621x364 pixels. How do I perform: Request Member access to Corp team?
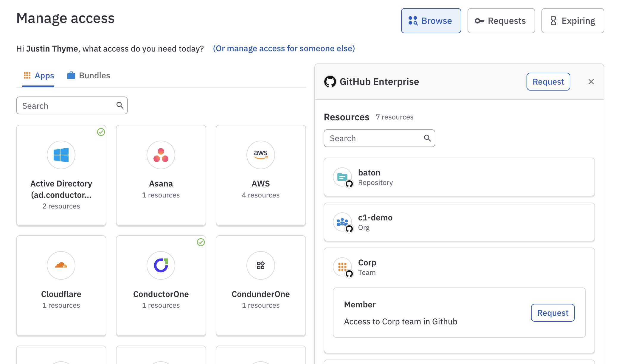(x=553, y=313)
